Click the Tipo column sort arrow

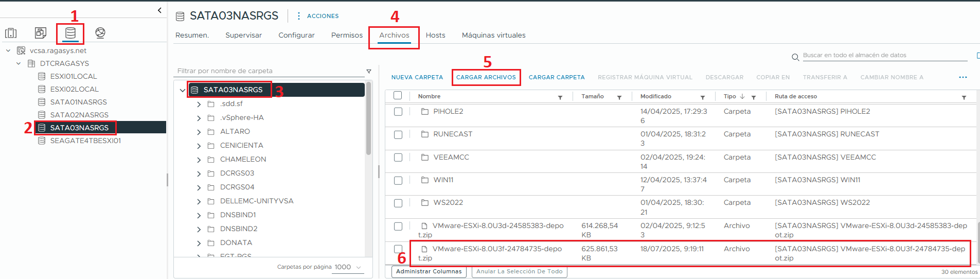[742, 96]
